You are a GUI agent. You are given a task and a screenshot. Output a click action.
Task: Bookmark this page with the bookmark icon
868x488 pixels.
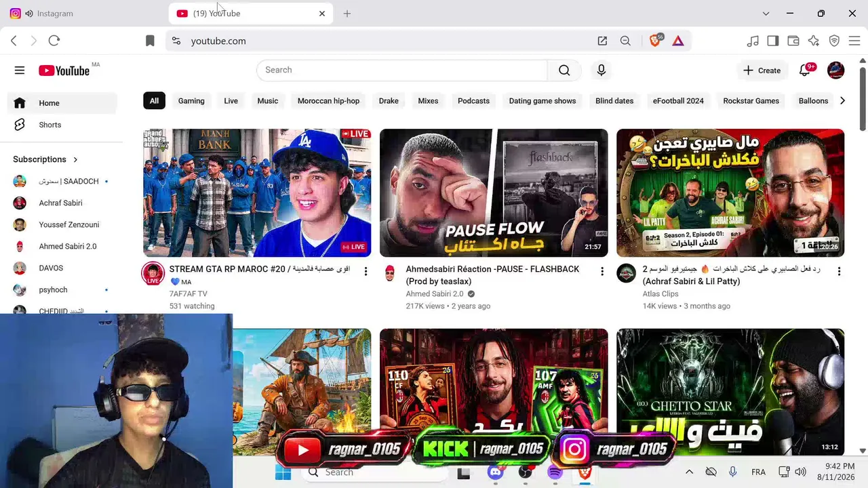coord(150,41)
